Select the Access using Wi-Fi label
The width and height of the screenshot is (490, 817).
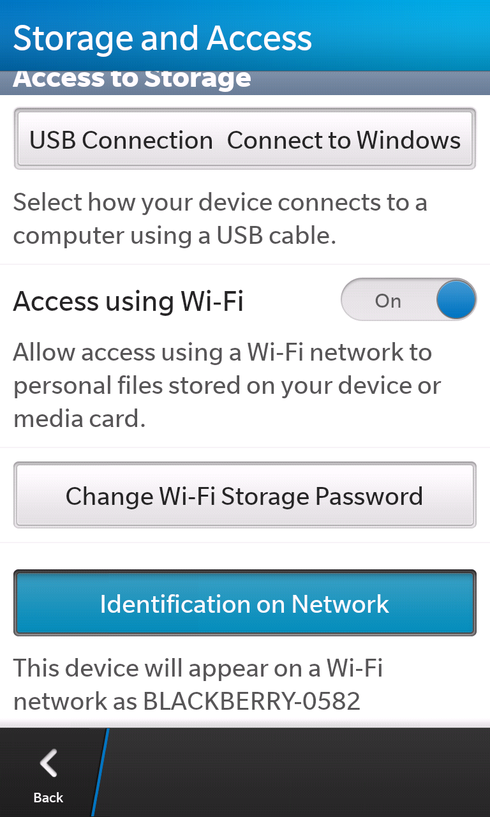point(128,301)
